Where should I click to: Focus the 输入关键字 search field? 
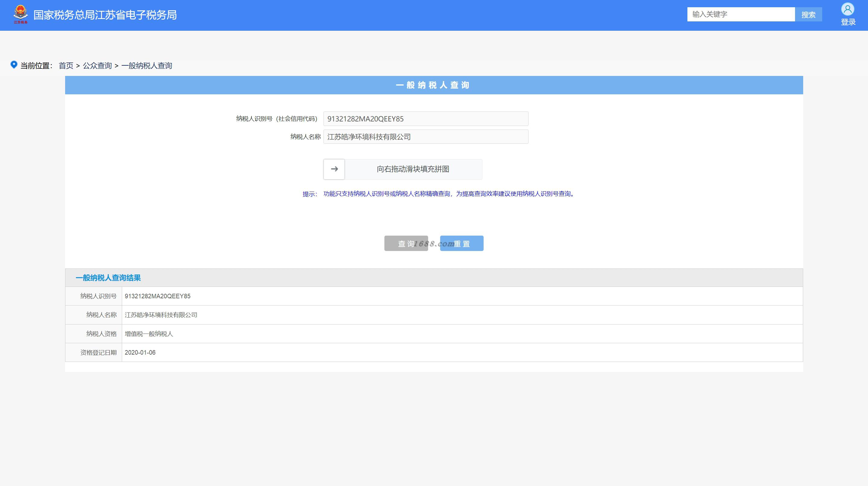point(741,14)
